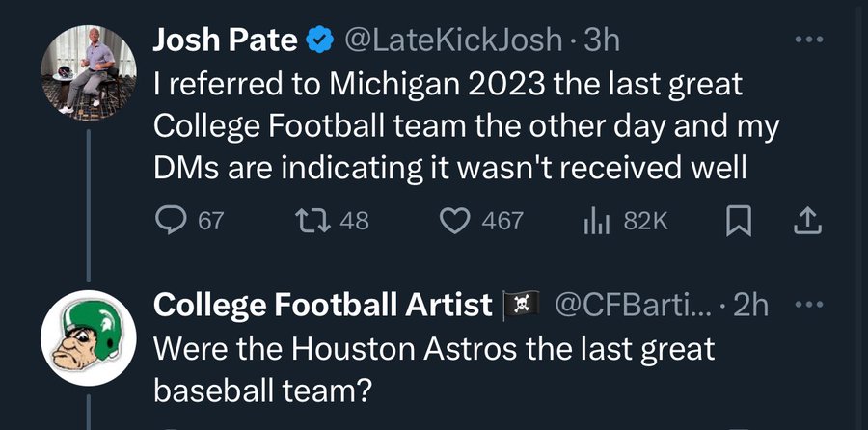Screen dimensions: 868x430
Task: Open the tweet text about Michigan 2023
Action: [448, 126]
